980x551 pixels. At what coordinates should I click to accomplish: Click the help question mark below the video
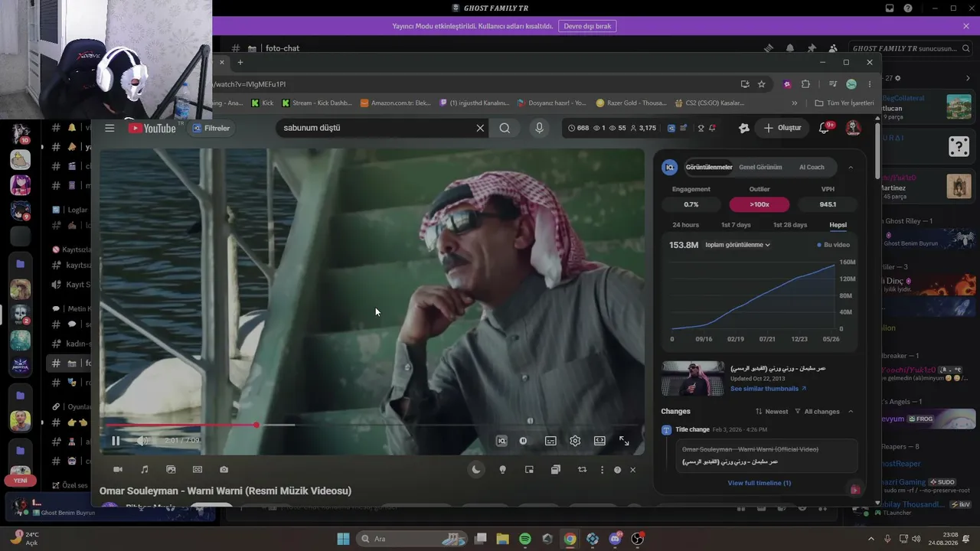tap(617, 469)
